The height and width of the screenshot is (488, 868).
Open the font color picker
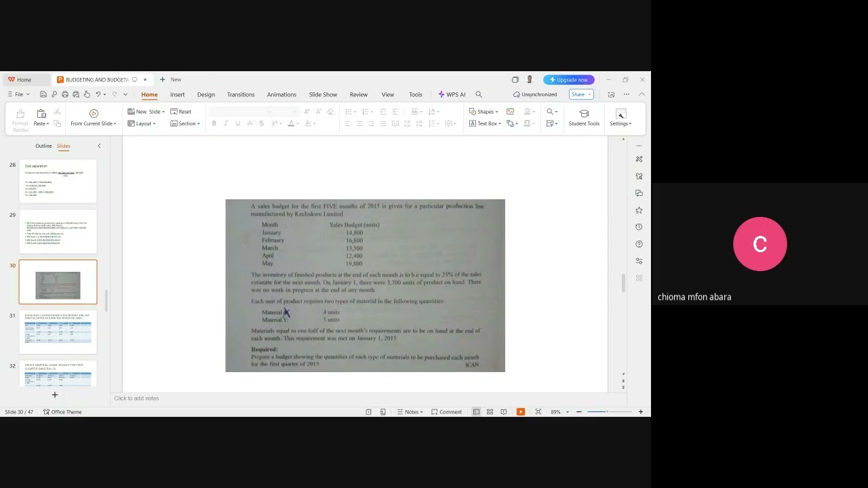[293, 123]
